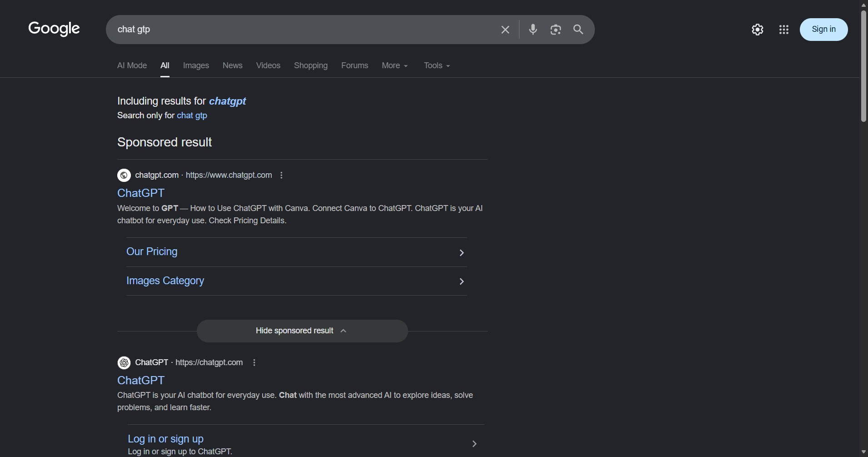Expand the Our Pricing sitelink chevron
Screen dimensions: 868x457
461,252
